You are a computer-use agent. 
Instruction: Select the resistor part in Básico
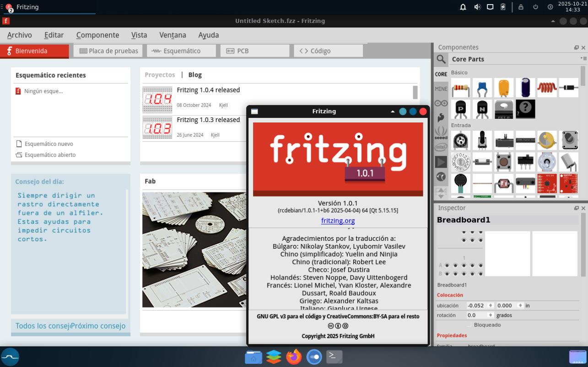click(460, 87)
